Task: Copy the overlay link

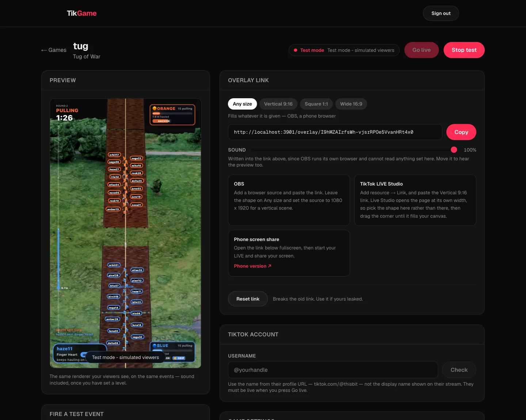Action: (461, 132)
